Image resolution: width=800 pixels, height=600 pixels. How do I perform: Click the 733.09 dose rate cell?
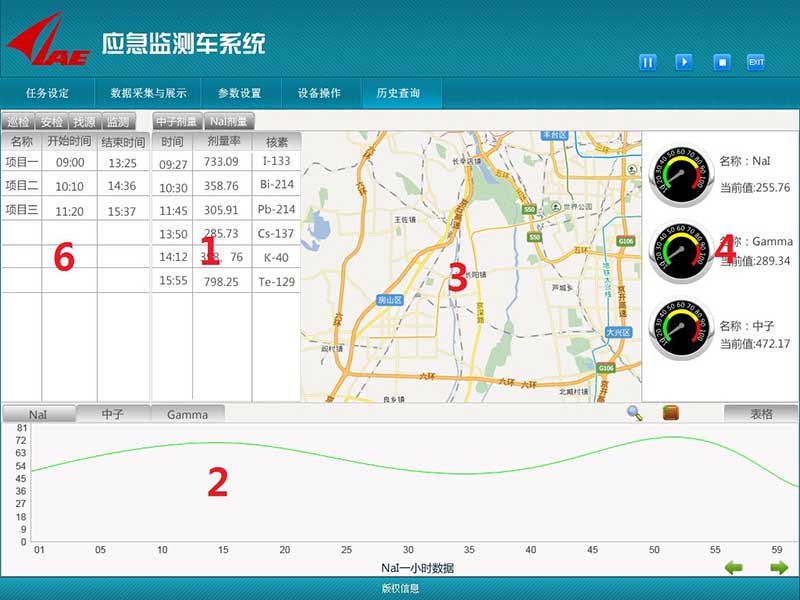point(221,162)
